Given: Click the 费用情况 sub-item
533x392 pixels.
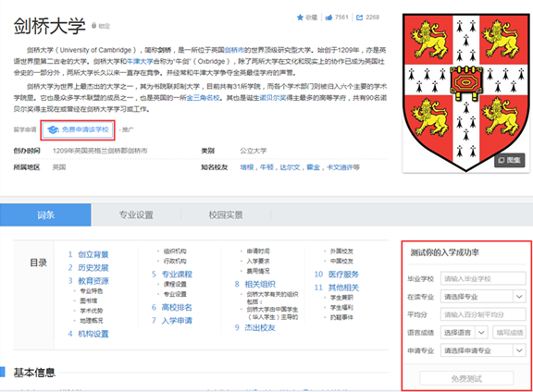Looking at the screenshot, I should [x=258, y=271].
